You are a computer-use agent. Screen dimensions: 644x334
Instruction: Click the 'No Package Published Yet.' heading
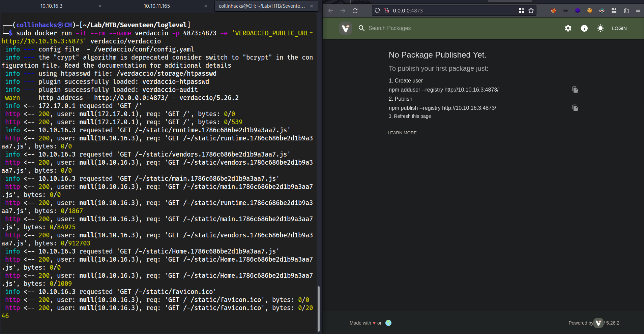pos(437,55)
